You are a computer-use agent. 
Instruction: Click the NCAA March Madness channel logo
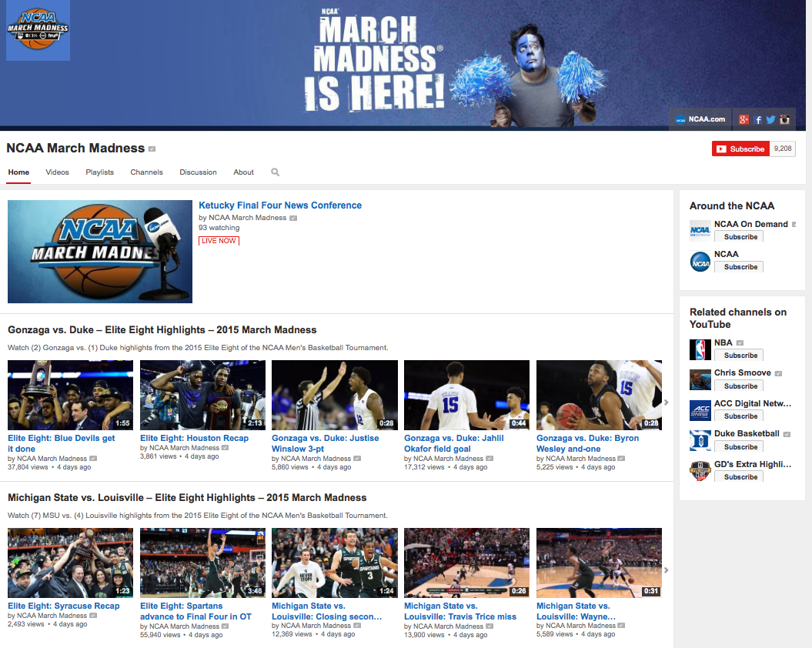(38, 30)
